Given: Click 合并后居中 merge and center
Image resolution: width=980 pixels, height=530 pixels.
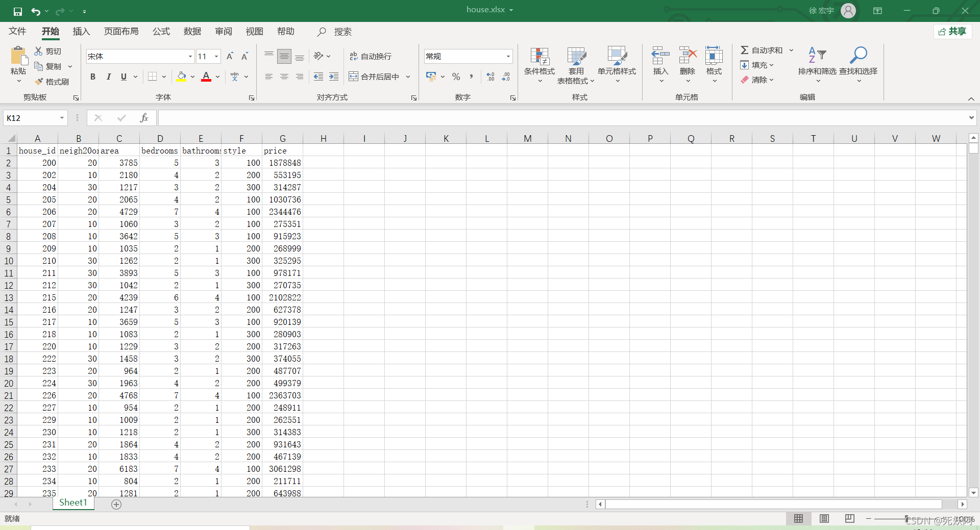Looking at the screenshot, I should (374, 77).
